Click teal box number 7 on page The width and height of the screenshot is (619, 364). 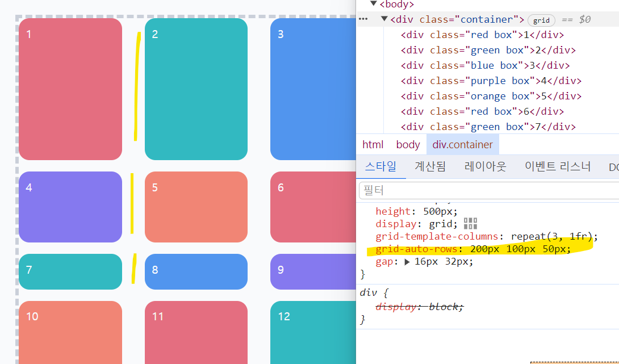coord(70,271)
